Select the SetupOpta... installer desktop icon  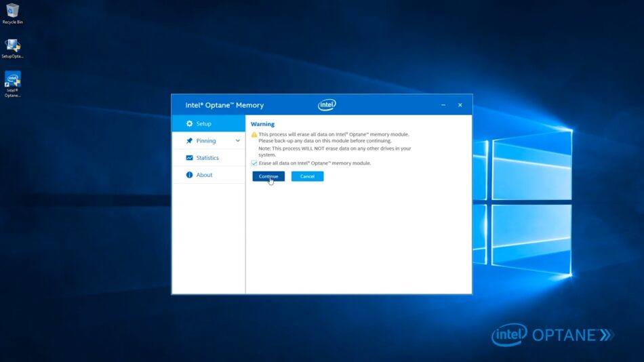click(x=12, y=49)
